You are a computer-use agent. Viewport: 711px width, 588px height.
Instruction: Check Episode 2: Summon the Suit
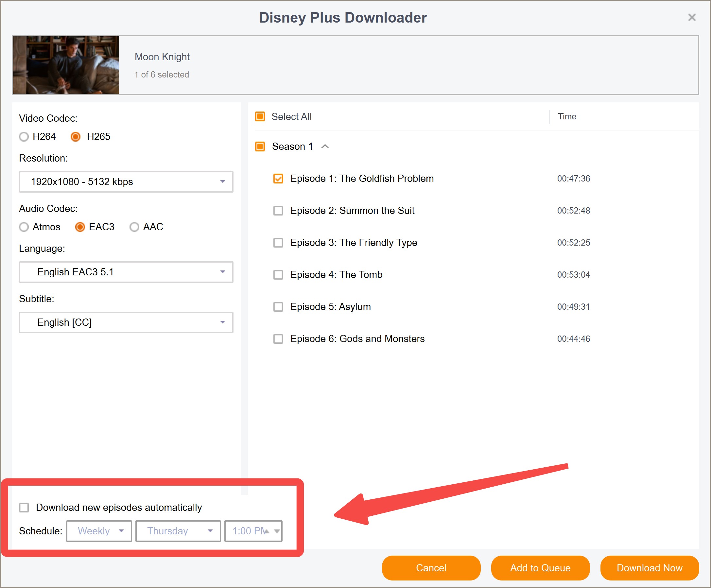pos(278,211)
